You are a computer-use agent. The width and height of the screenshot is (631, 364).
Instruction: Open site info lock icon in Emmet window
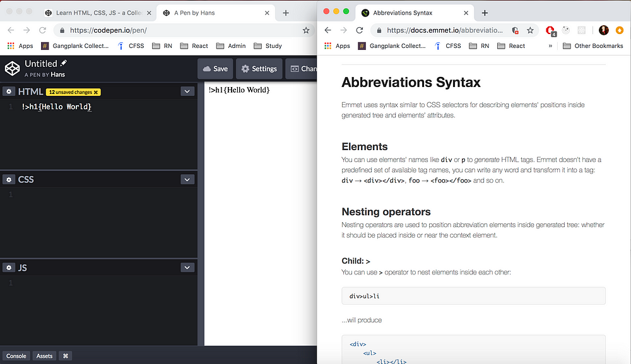379,30
